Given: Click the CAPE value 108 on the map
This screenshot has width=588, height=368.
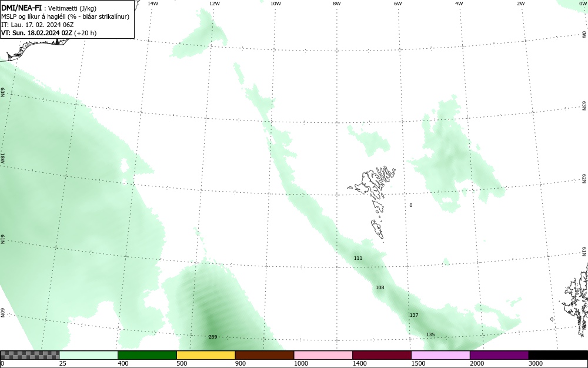Looking at the screenshot, I should tap(380, 287).
